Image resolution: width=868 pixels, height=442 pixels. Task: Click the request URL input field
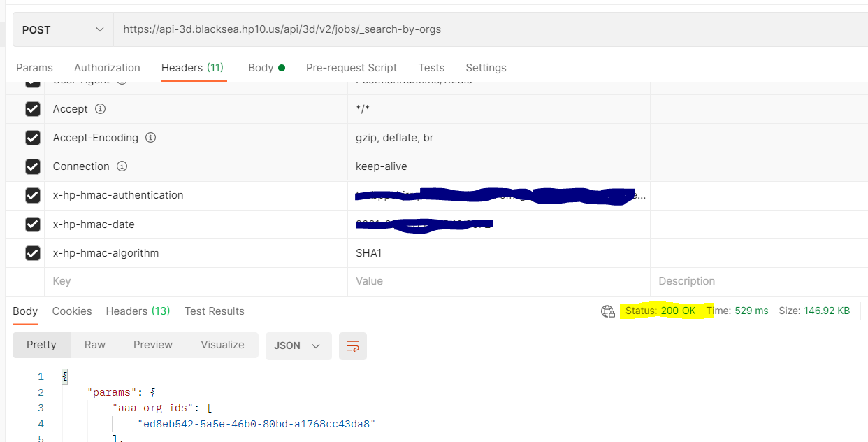pyautogui.click(x=419, y=29)
